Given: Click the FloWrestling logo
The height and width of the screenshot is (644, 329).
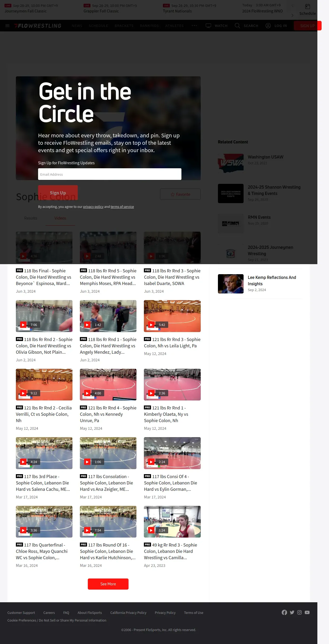Looking at the screenshot, I should pos(38,26).
